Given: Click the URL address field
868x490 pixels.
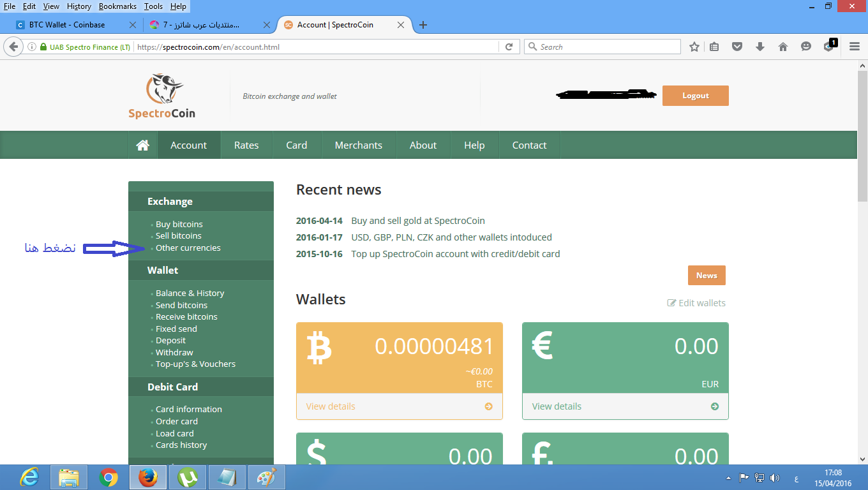Looking at the screenshot, I should click(x=316, y=47).
